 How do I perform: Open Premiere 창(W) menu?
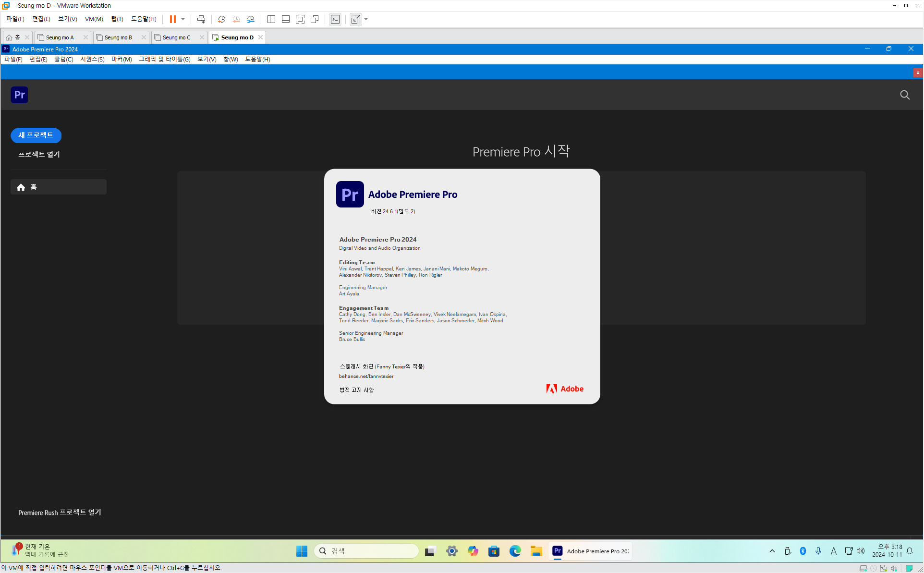coord(231,60)
